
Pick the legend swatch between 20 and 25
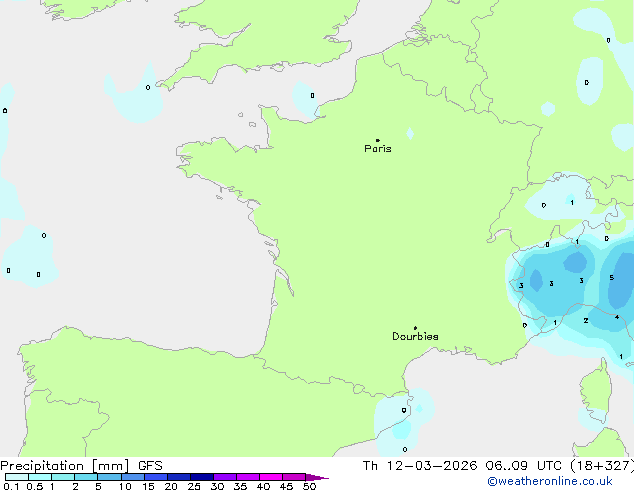(x=179, y=477)
